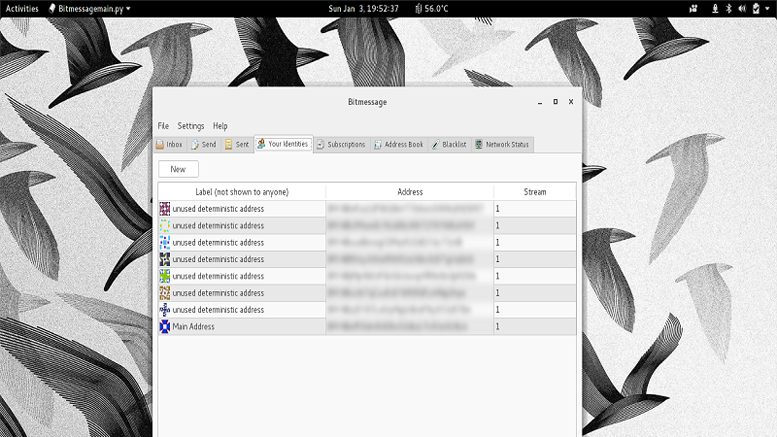This screenshot has height=437, width=777.
Task: Click identicon of second unused deterministic address
Action: 165,225
